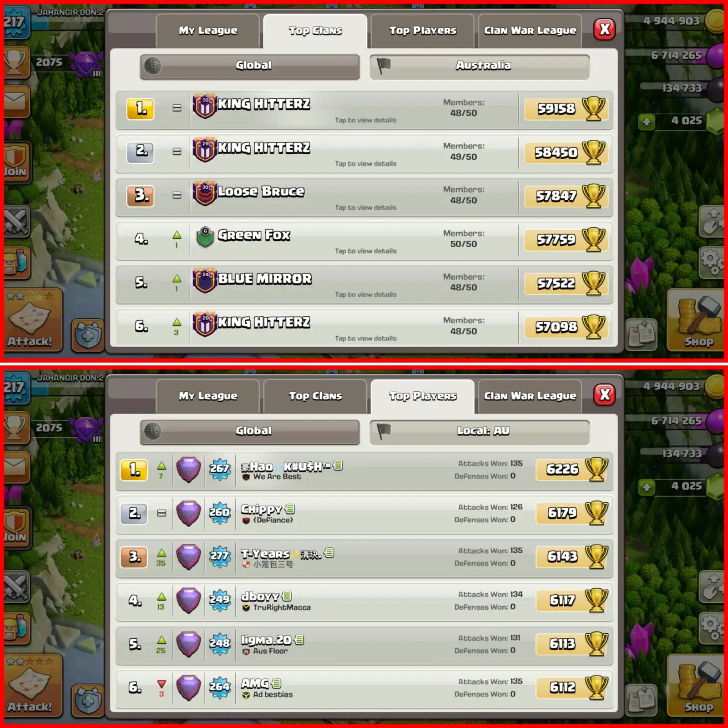Open My League tab in top panel
The image size is (728, 728).
208,31
